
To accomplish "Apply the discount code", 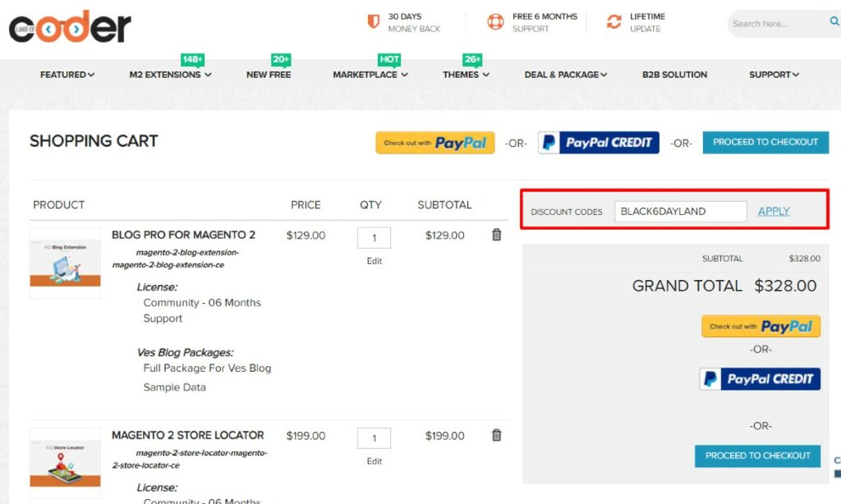I will pyautogui.click(x=774, y=211).
